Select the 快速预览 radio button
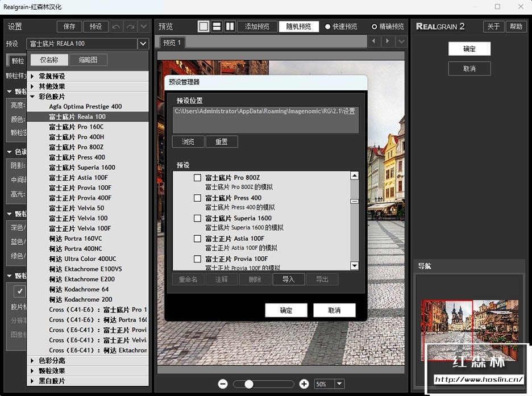532x396 pixels. coord(328,27)
